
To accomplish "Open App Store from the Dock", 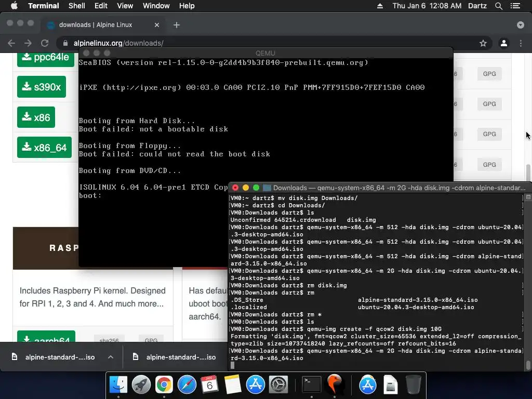I will pos(256,385).
